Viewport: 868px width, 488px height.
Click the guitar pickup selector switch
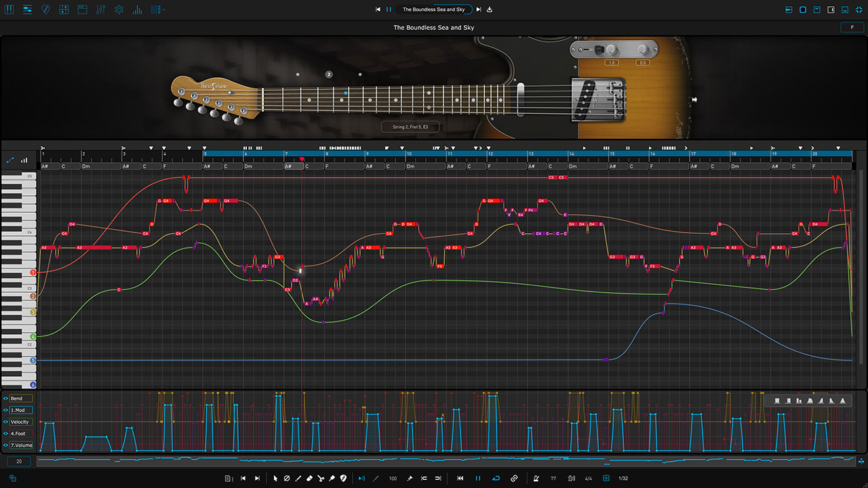tap(599, 49)
